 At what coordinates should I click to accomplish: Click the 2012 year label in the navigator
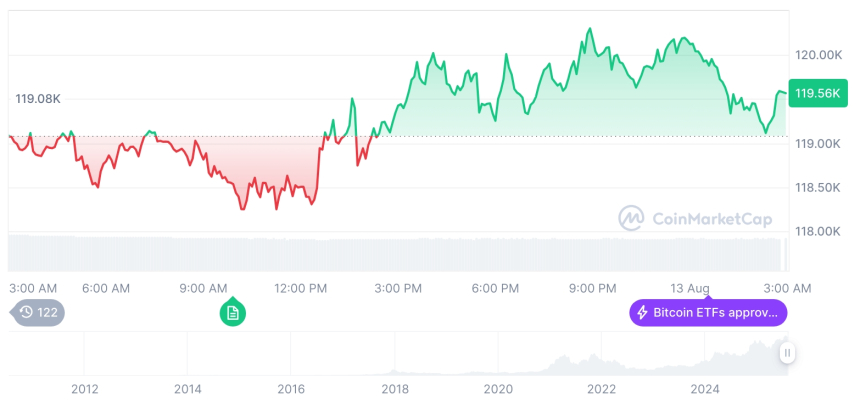(85, 388)
